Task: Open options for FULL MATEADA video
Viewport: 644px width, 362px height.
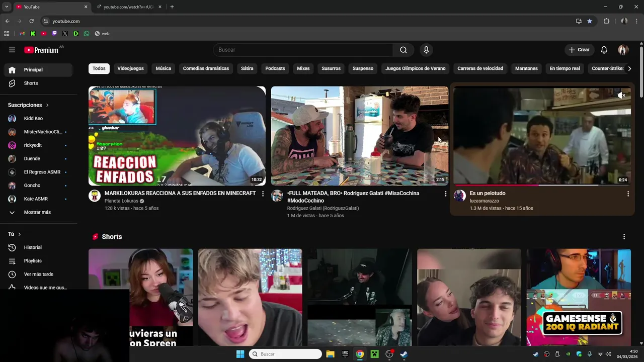Action: 445,194
